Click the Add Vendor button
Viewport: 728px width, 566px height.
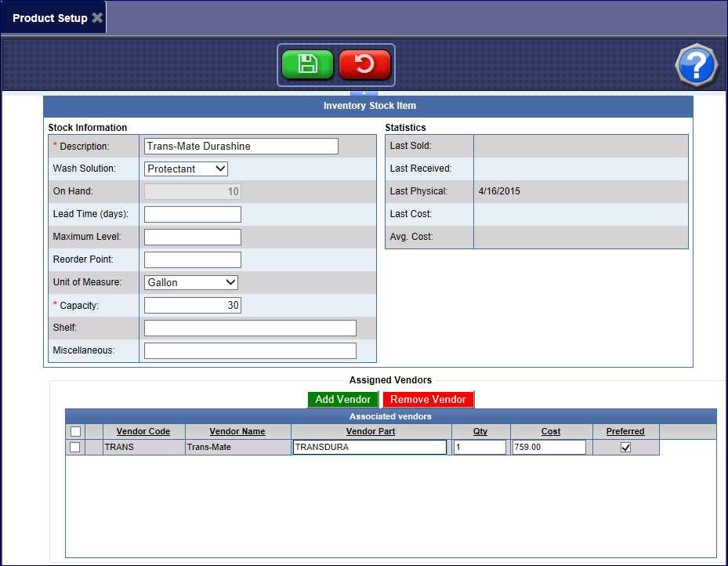click(x=342, y=399)
